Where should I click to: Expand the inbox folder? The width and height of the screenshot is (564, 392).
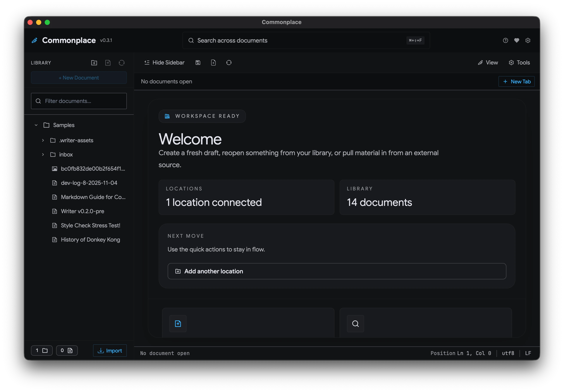click(43, 155)
